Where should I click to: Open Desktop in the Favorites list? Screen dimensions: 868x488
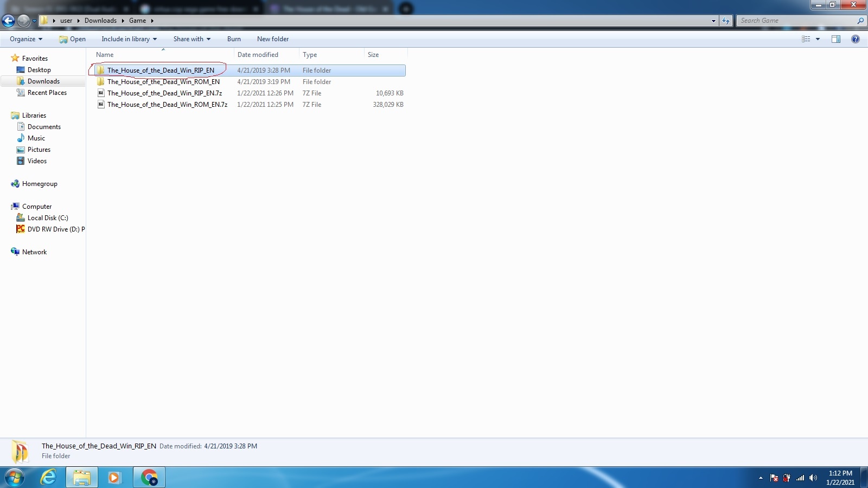[x=39, y=70]
